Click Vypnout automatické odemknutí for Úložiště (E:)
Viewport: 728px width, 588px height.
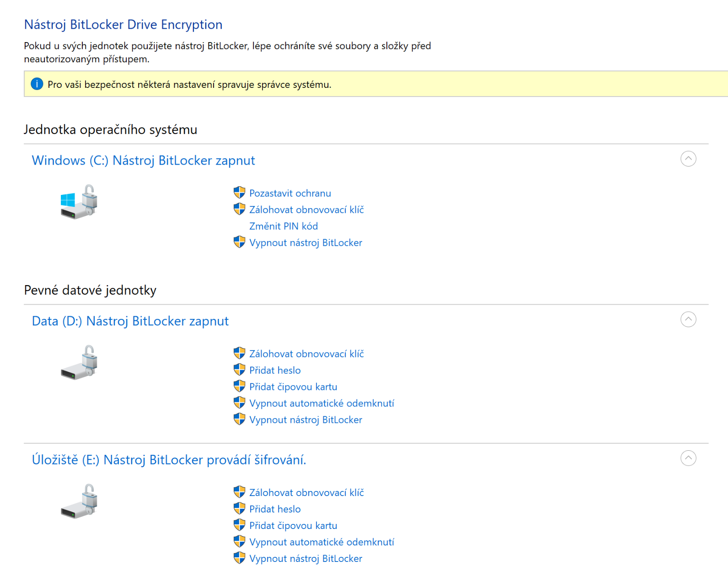[x=321, y=542]
